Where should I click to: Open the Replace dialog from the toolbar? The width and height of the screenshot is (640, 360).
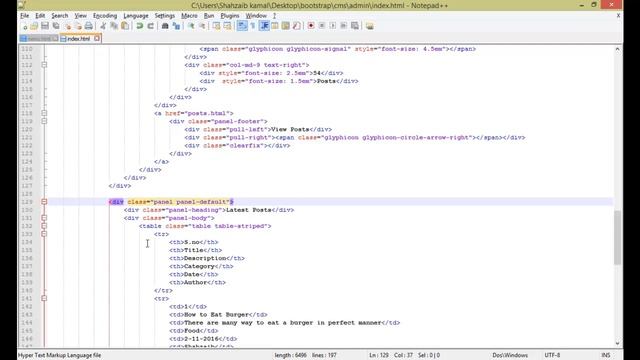click(176, 26)
